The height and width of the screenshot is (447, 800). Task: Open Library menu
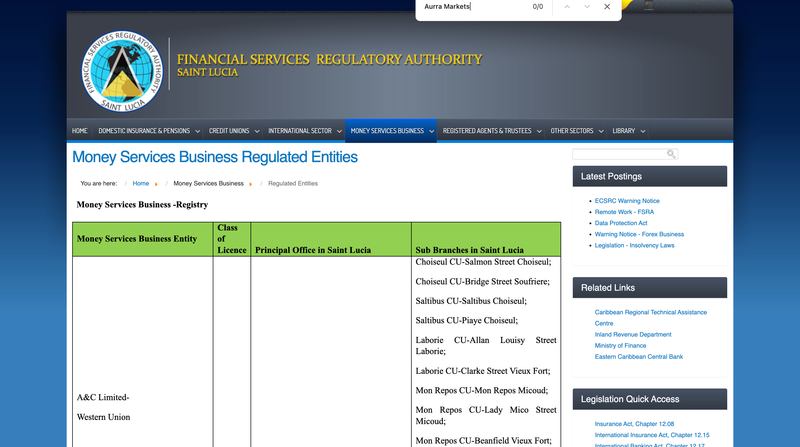(624, 131)
